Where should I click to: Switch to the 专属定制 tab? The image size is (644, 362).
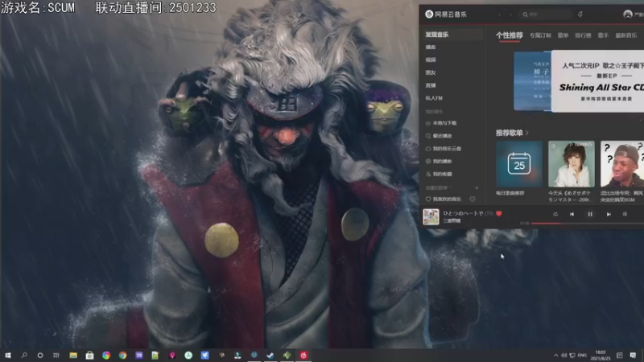click(540, 35)
